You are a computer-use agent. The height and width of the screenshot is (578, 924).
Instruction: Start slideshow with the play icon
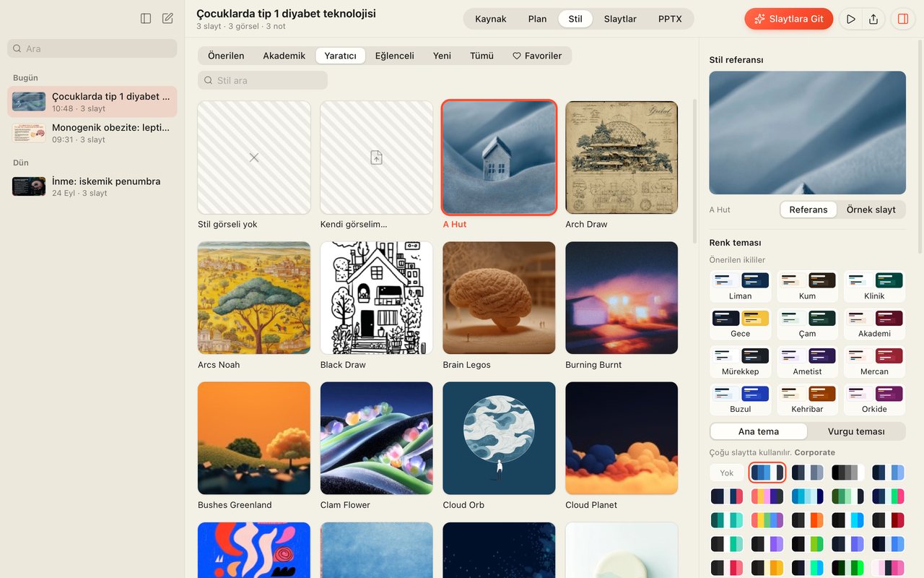tap(851, 19)
